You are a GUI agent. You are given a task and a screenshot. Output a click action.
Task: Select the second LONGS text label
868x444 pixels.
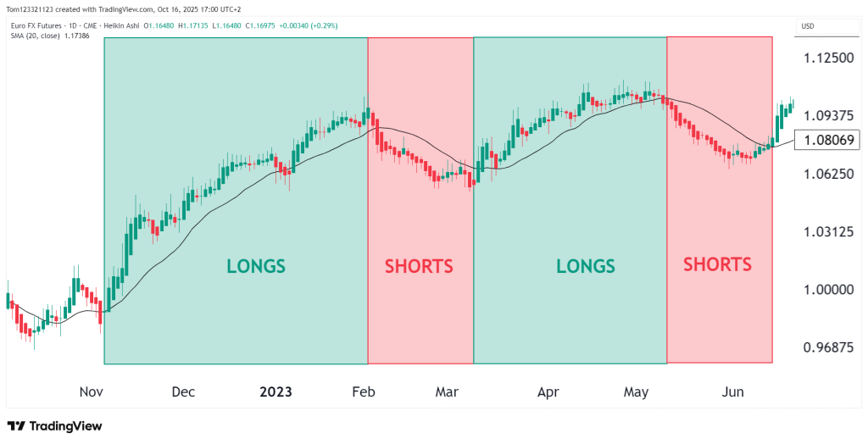click(x=586, y=266)
